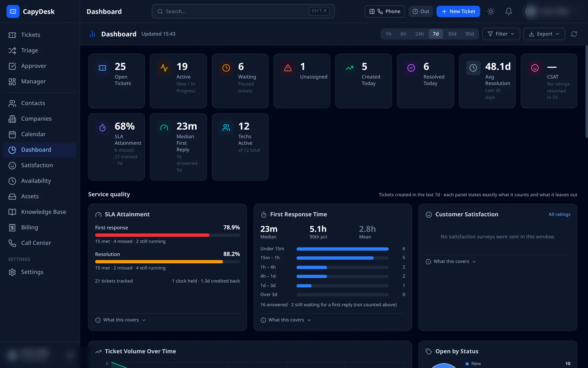Click the Resolution progress bar

[x=168, y=262]
